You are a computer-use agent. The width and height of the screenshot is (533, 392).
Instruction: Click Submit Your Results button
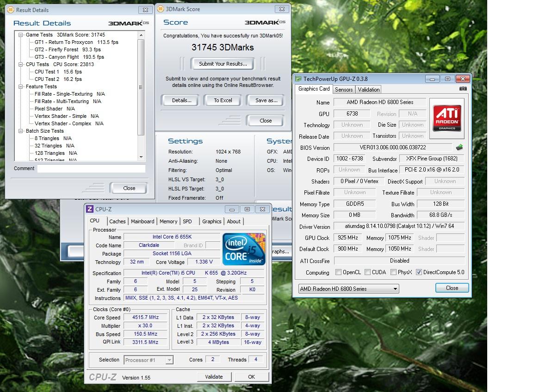coord(223,64)
